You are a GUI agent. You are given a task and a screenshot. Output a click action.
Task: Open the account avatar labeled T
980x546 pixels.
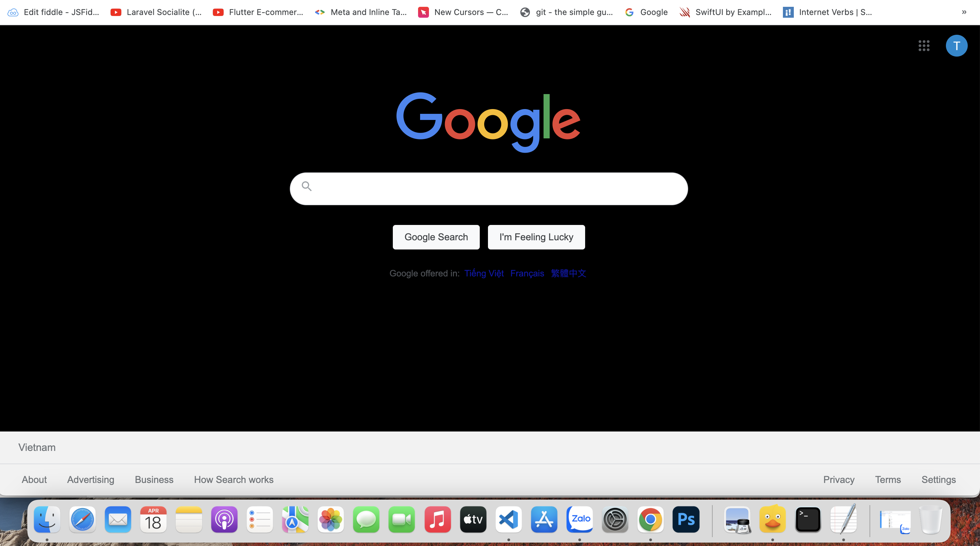tap(956, 46)
